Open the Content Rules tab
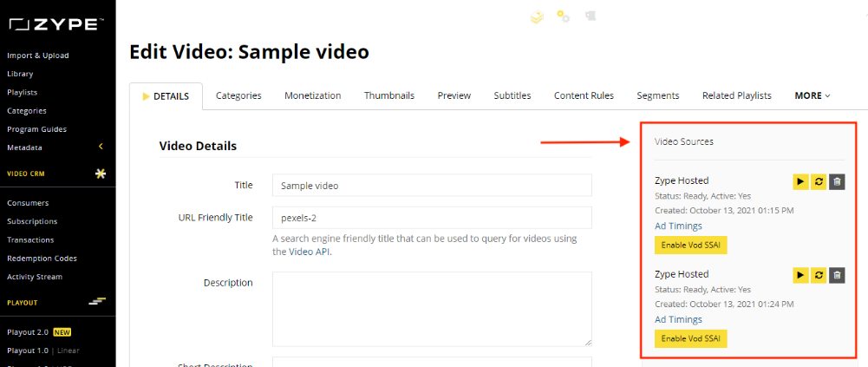Image resolution: width=868 pixels, height=367 pixels. 584,95
